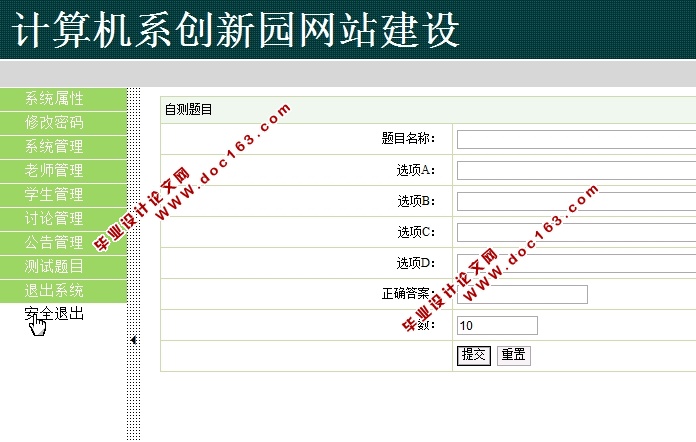Open 学生管理 in the sidebar

[63, 195]
